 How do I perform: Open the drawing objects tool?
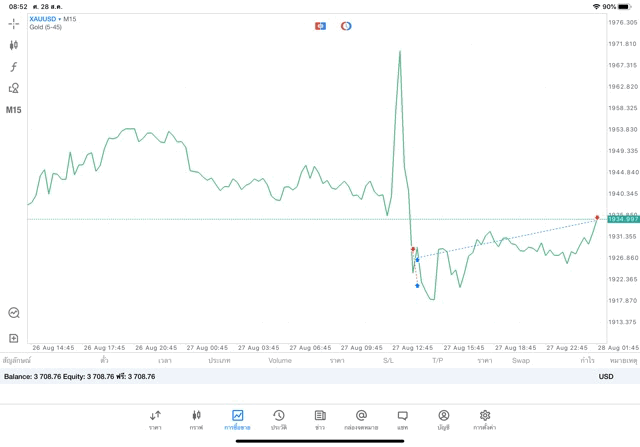[14, 88]
